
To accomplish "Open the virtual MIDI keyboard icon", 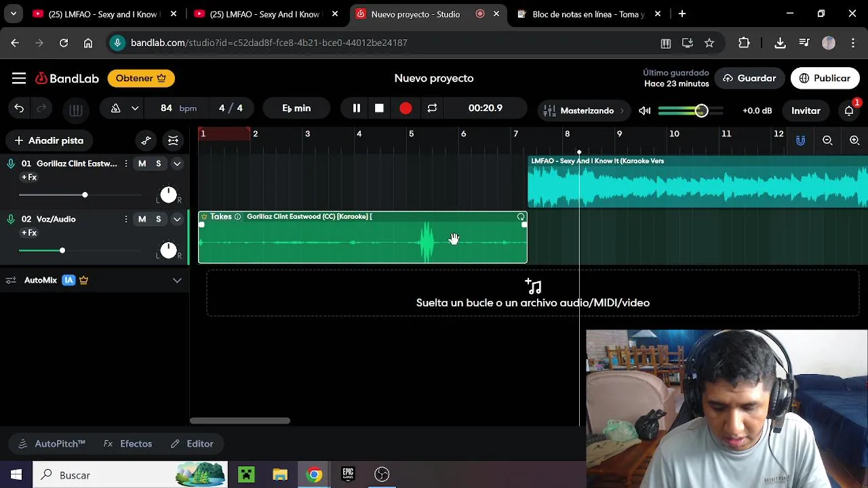I will tap(76, 110).
